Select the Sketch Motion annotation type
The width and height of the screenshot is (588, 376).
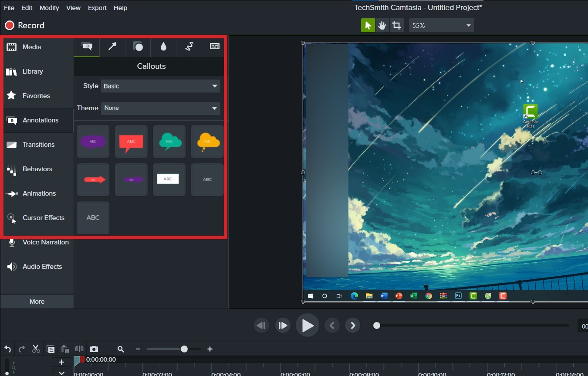point(189,47)
